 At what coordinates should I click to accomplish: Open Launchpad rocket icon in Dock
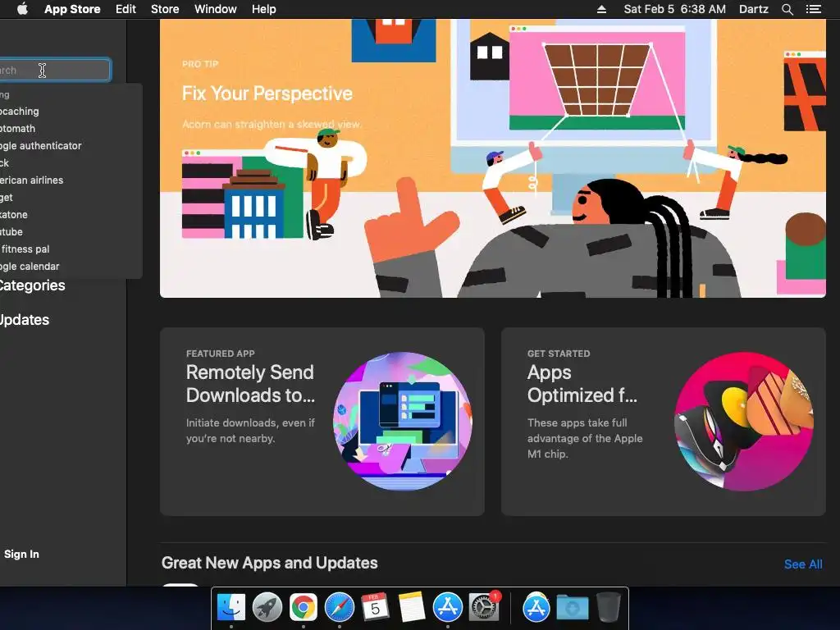pyautogui.click(x=267, y=608)
